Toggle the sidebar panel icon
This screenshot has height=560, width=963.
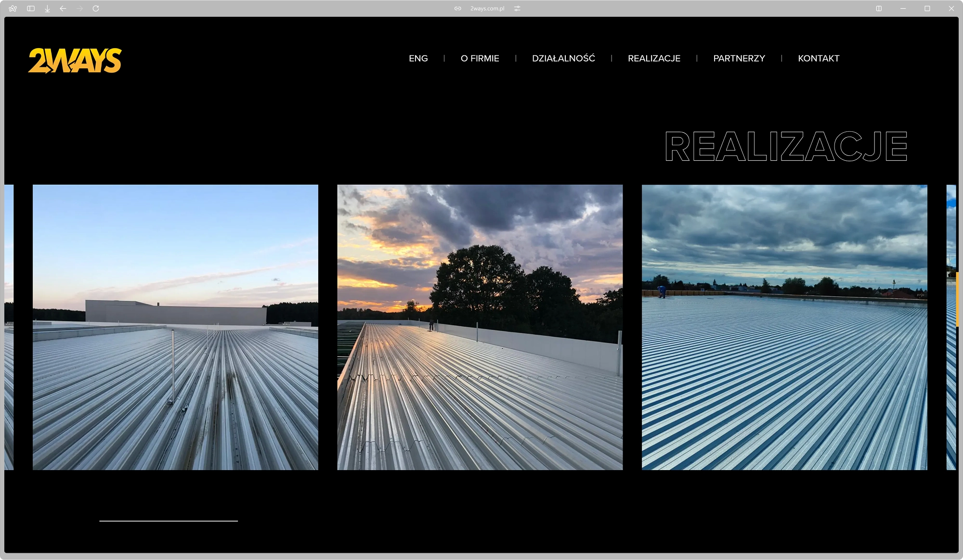click(x=31, y=9)
